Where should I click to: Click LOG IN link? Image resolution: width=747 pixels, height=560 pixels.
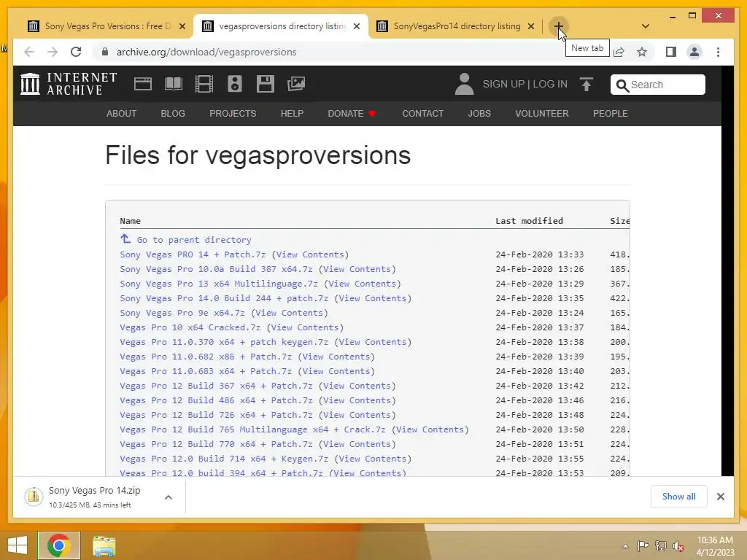tap(550, 84)
